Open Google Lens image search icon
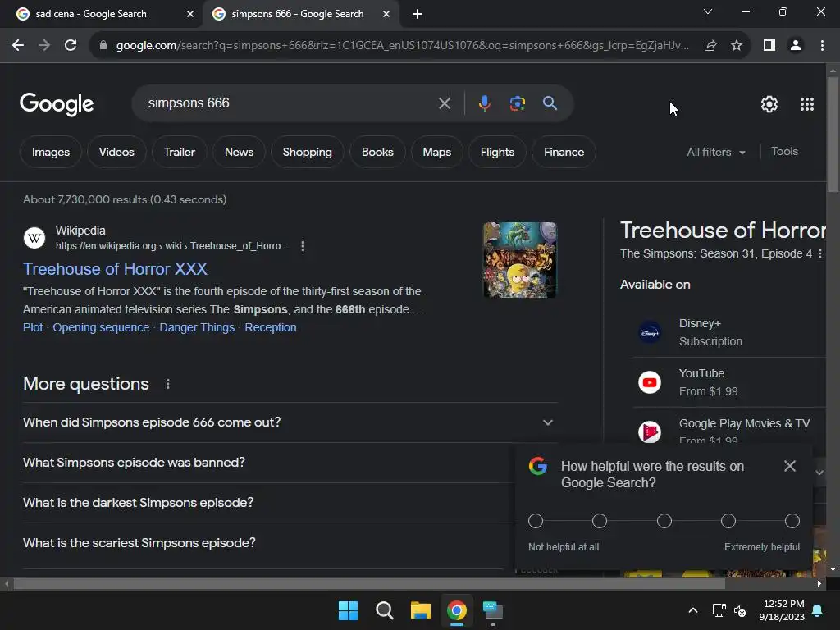The height and width of the screenshot is (630, 840). click(517, 103)
